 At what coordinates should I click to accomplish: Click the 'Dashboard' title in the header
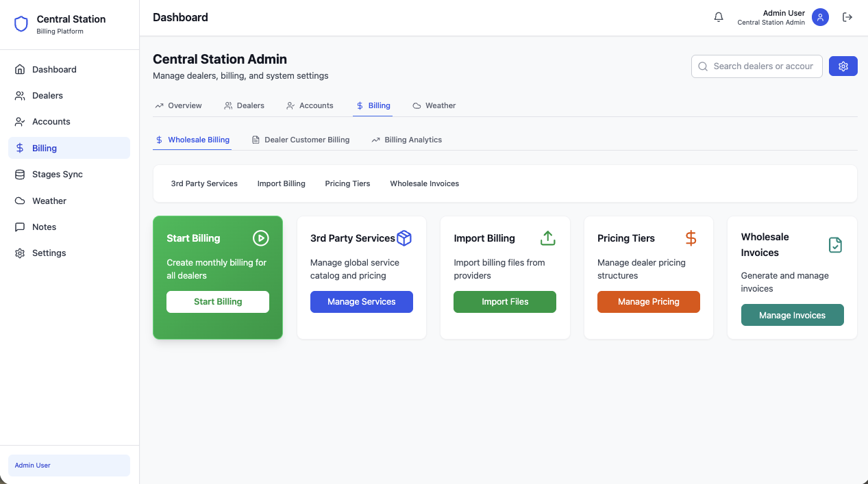(180, 17)
